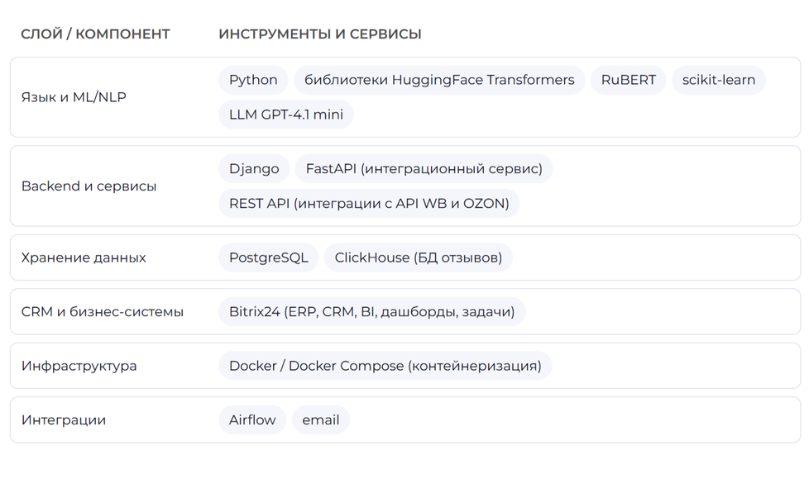Select the scikit-learn tag chip
This screenshot has height=480, width=809.
(x=719, y=80)
